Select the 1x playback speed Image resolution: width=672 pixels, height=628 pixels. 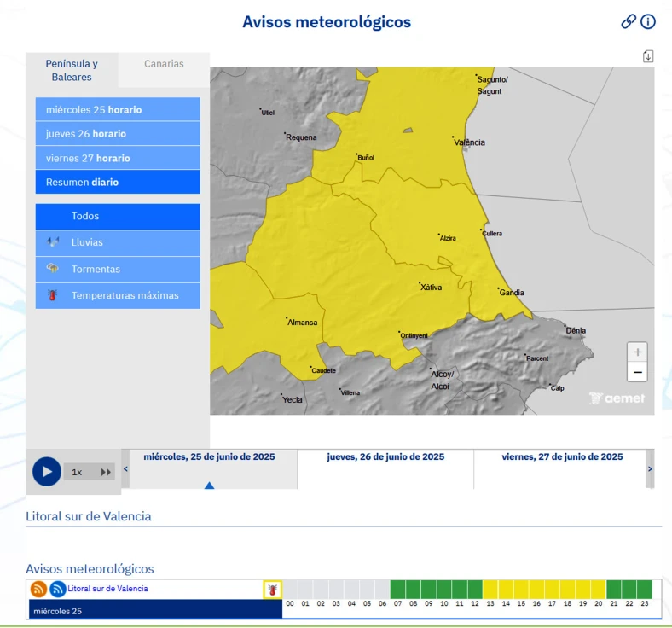[77, 472]
